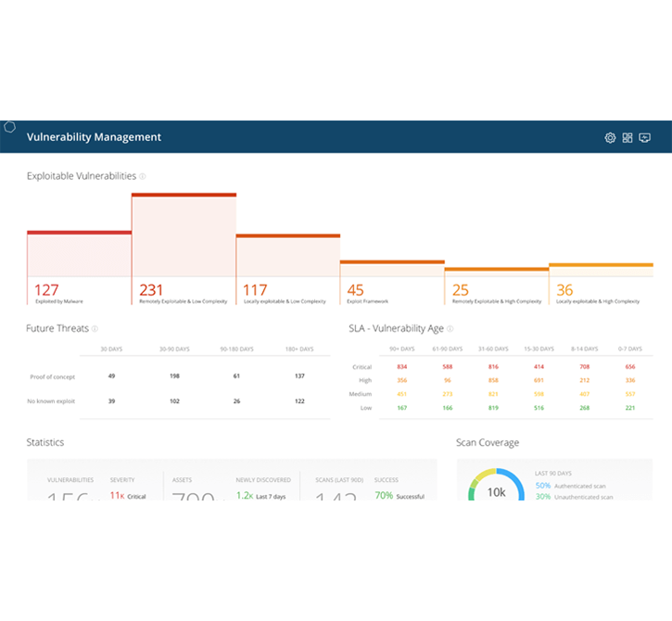Screen dimensions: 672x621
Task: Click Proof of concept 30 days value 49
Action: [111, 376]
